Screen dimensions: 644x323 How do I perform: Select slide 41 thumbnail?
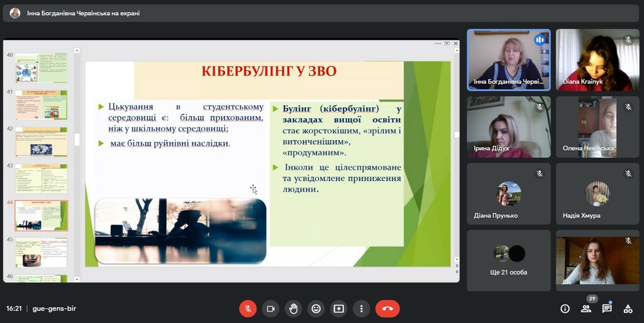pyautogui.click(x=42, y=105)
